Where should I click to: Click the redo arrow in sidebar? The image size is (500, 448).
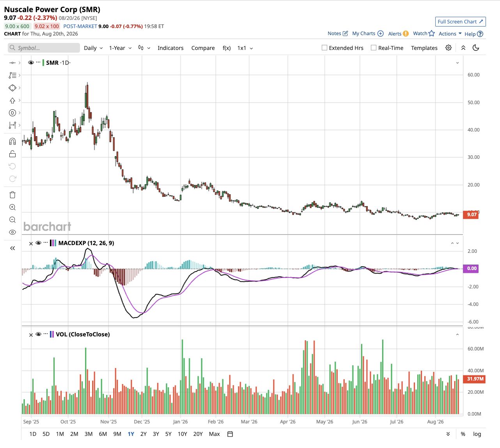(x=12, y=179)
